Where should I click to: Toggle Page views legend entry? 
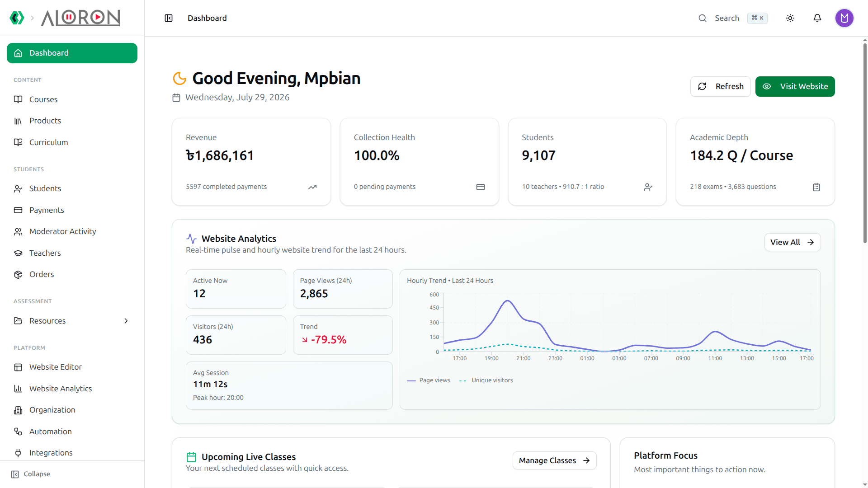tap(429, 380)
